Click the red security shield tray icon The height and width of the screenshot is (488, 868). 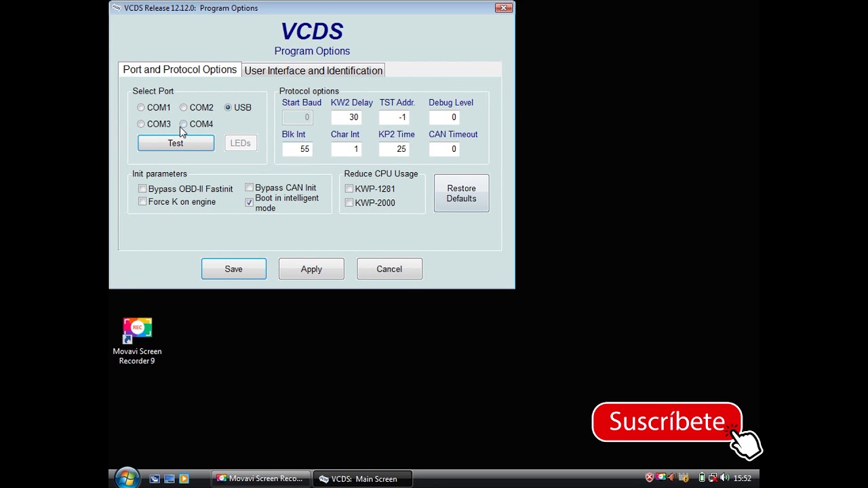pyautogui.click(x=650, y=478)
